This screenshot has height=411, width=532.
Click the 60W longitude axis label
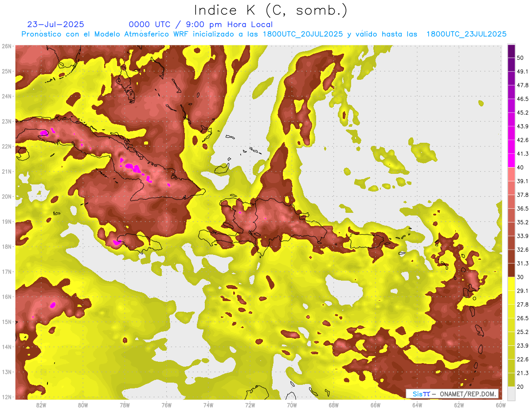coord(501,405)
